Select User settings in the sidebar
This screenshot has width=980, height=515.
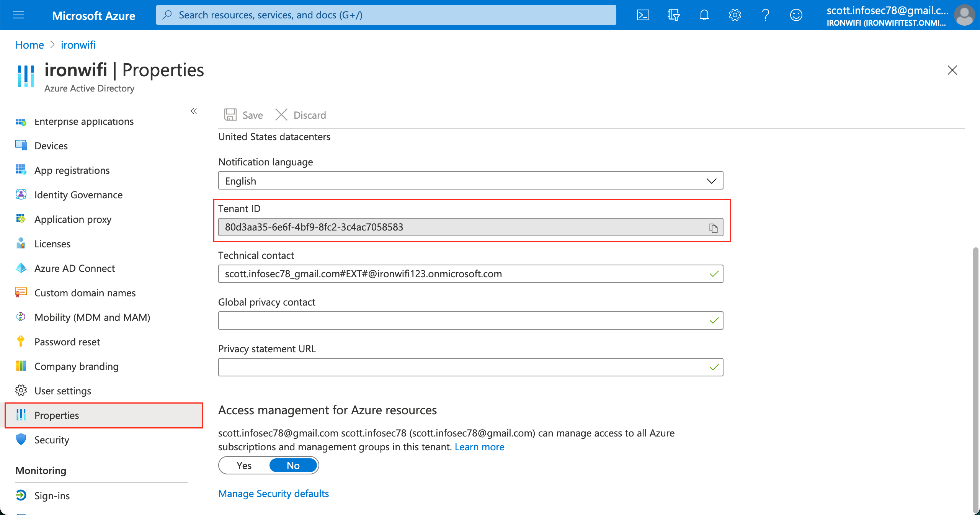[62, 391]
